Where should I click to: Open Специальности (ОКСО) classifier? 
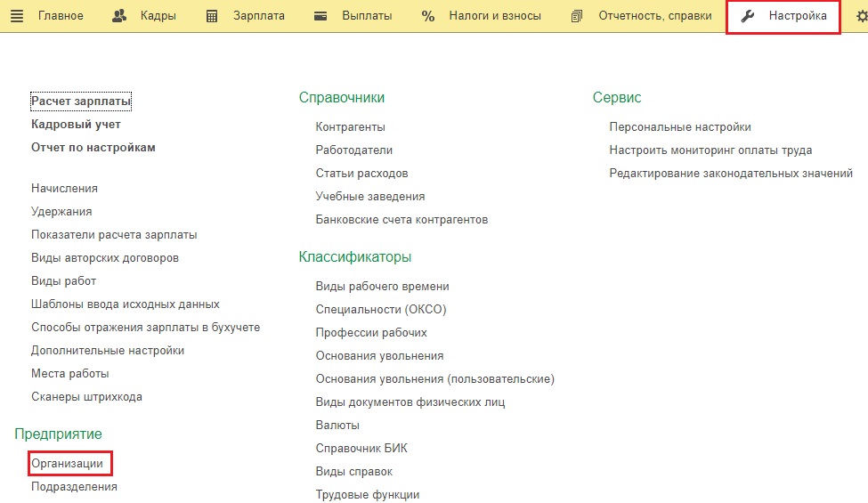coord(381,310)
